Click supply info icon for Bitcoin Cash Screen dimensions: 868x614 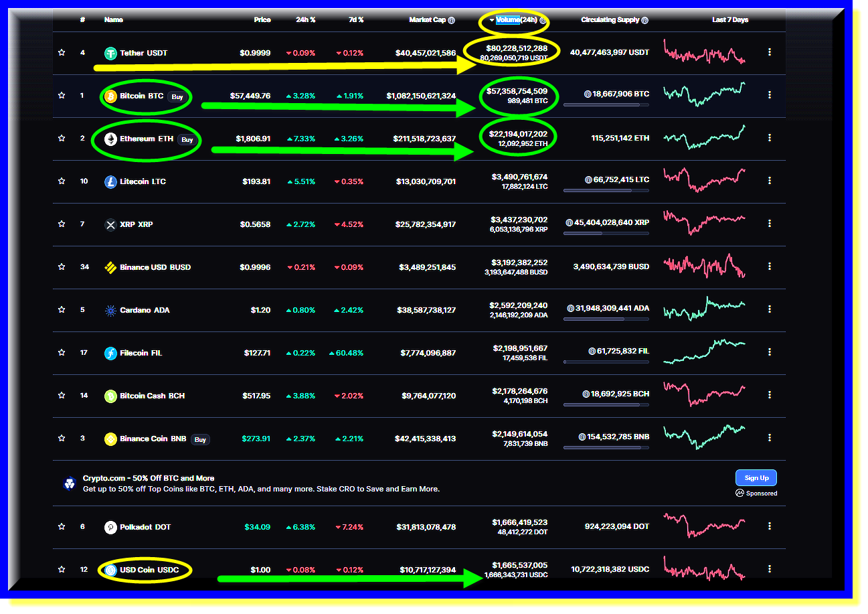(x=586, y=394)
